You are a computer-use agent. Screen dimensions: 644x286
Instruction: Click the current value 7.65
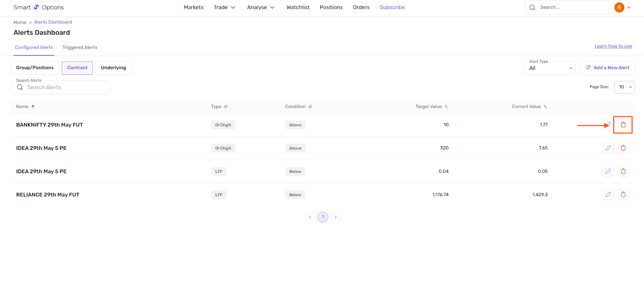click(543, 148)
